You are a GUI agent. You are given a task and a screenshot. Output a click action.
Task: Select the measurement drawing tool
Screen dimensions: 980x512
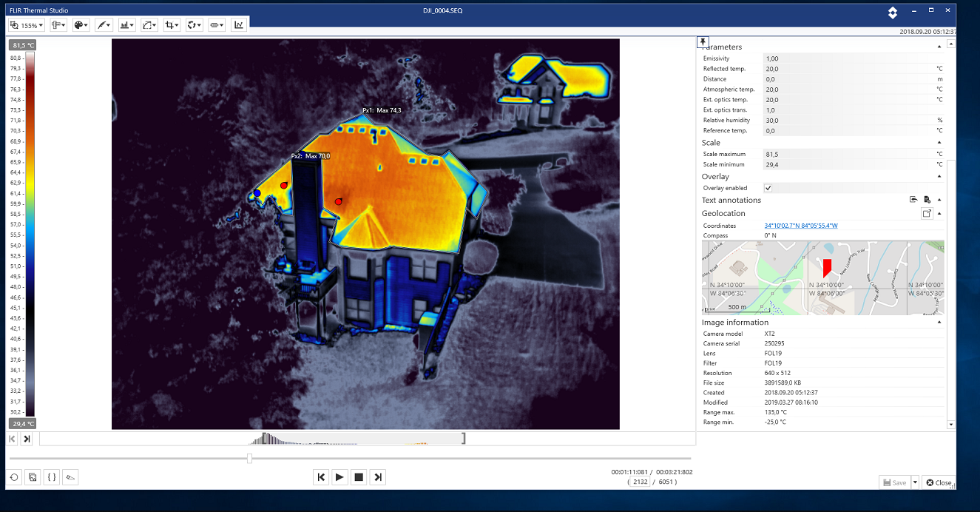pyautogui.click(x=104, y=25)
